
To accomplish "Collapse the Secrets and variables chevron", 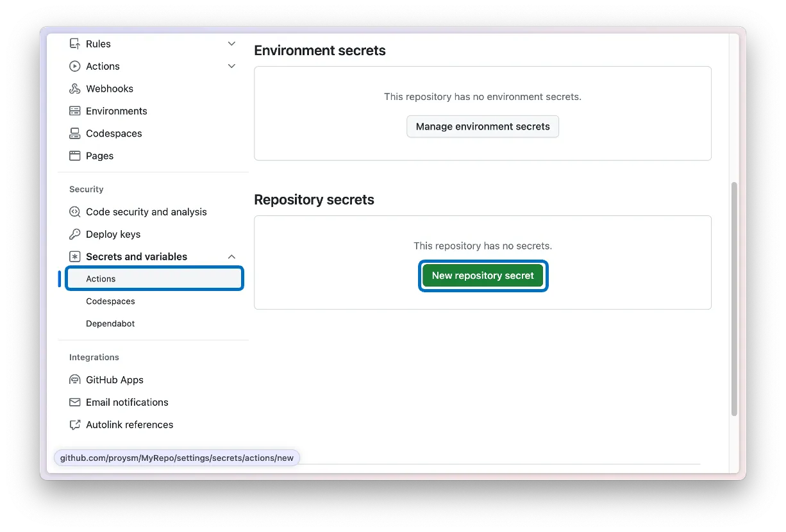I will click(231, 257).
